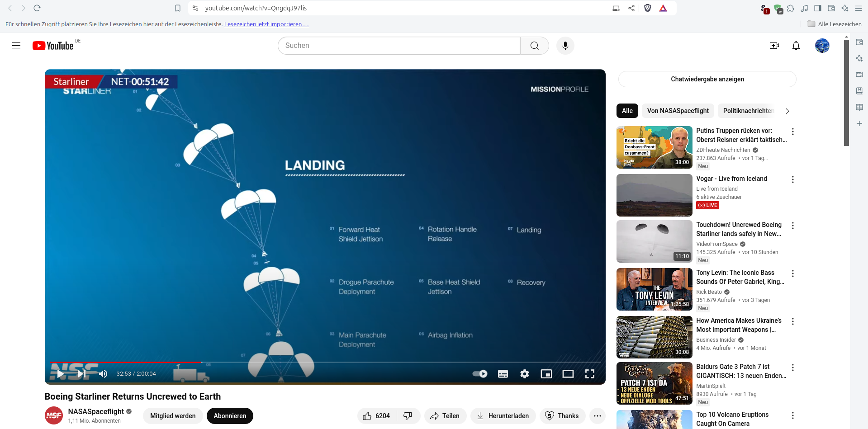The image size is (868, 429).
Task: Seek on the video progress bar
Action: tap(326, 362)
